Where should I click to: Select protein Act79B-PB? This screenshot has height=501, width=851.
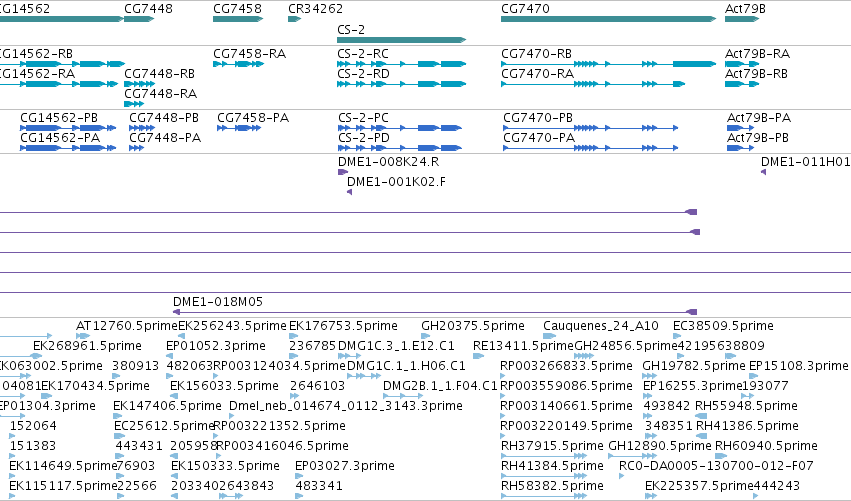pos(740,148)
